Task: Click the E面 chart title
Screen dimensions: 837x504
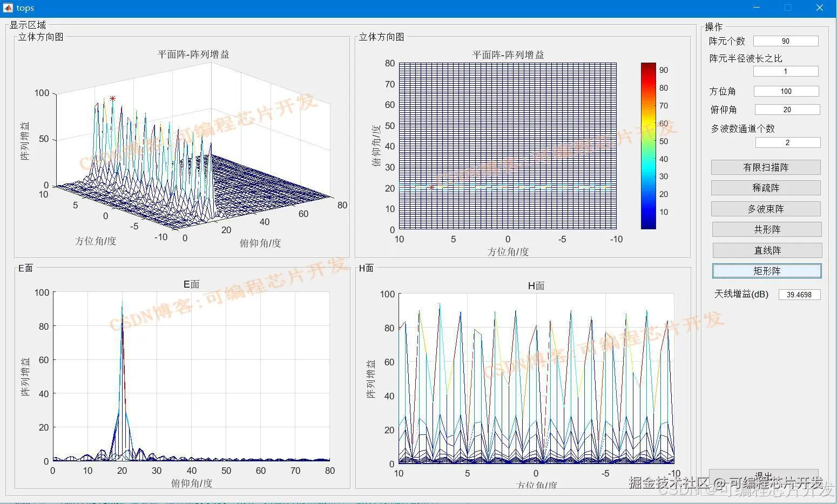Action: pyautogui.click(x=192, y=284)
